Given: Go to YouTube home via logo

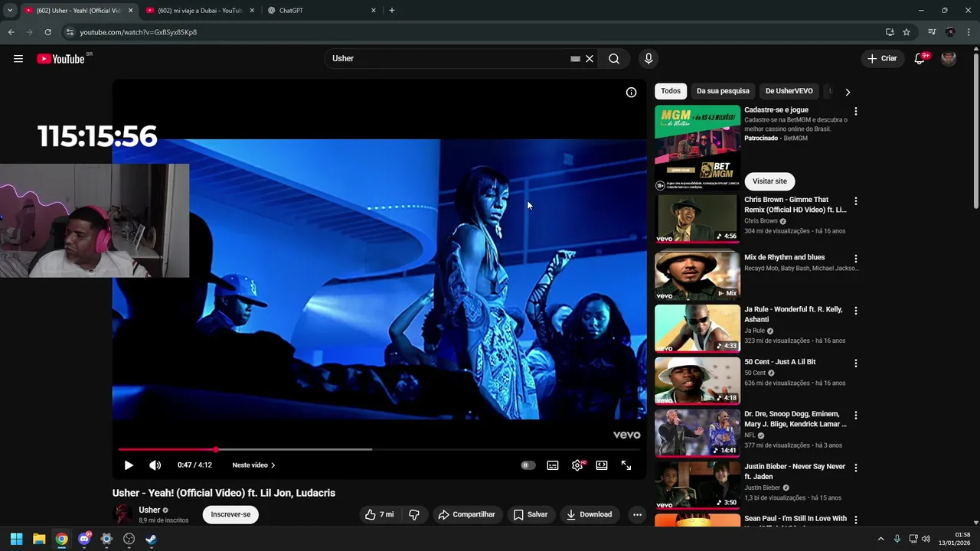Looking at the screenshot, I should 60,59.
